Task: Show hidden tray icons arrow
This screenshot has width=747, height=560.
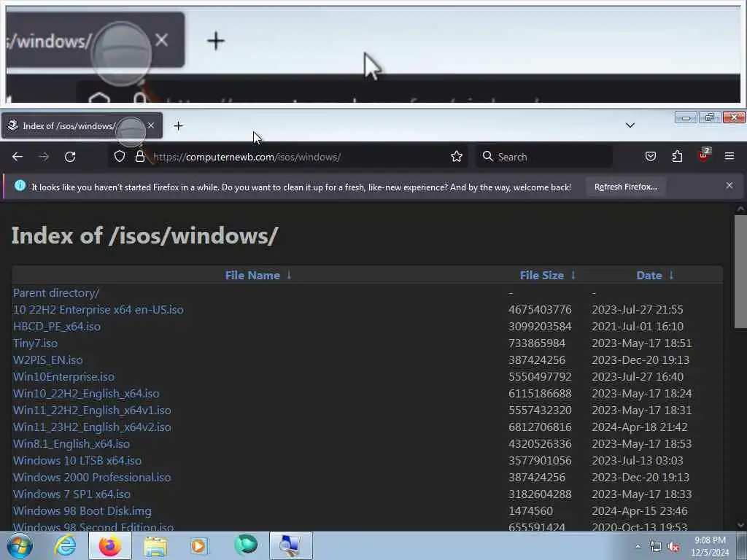Action: pos(638,547)
